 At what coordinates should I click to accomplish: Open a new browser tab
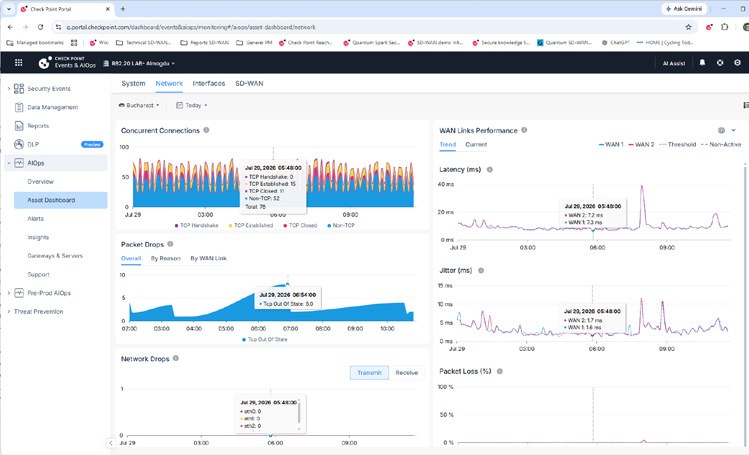[123, 9]
